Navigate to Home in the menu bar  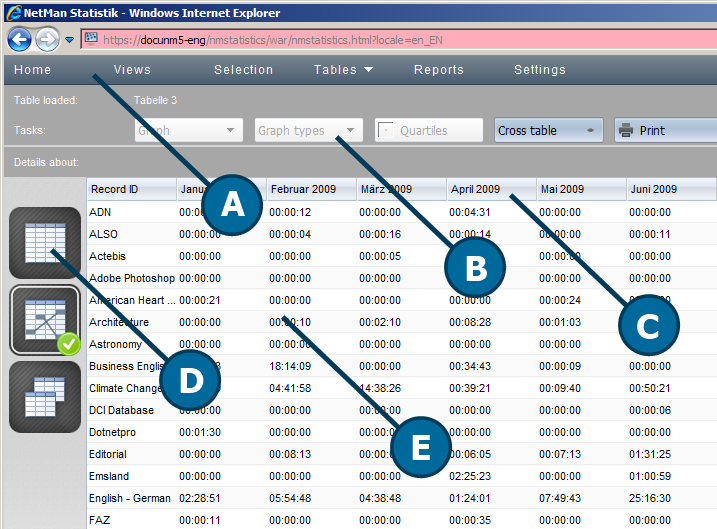[x=33, y=70]
